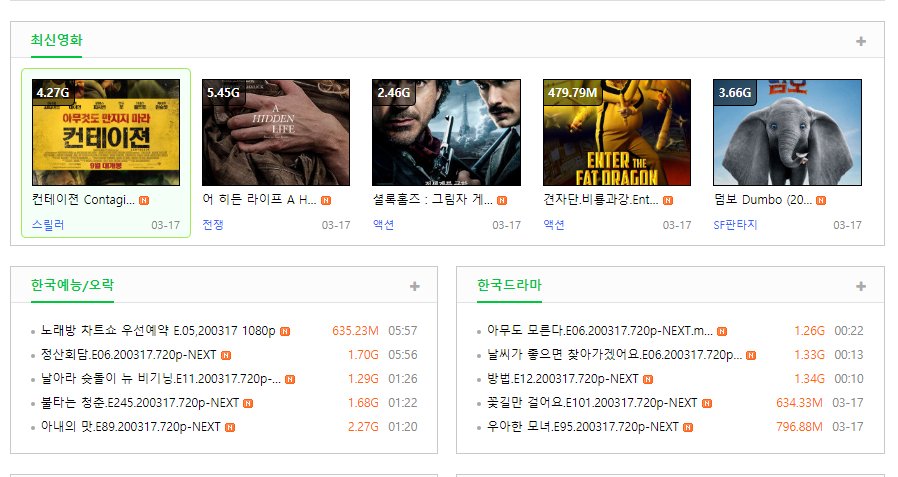This screenshot has width=898, height=477.
Task: Click the new badge beside 날씨가 좋으면
Action: point(751,356)
